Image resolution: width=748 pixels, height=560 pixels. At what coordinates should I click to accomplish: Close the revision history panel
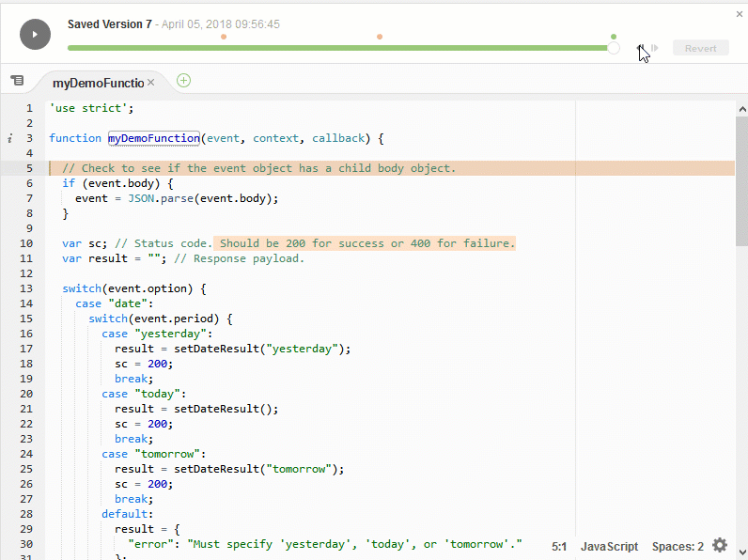click(740, 14)
